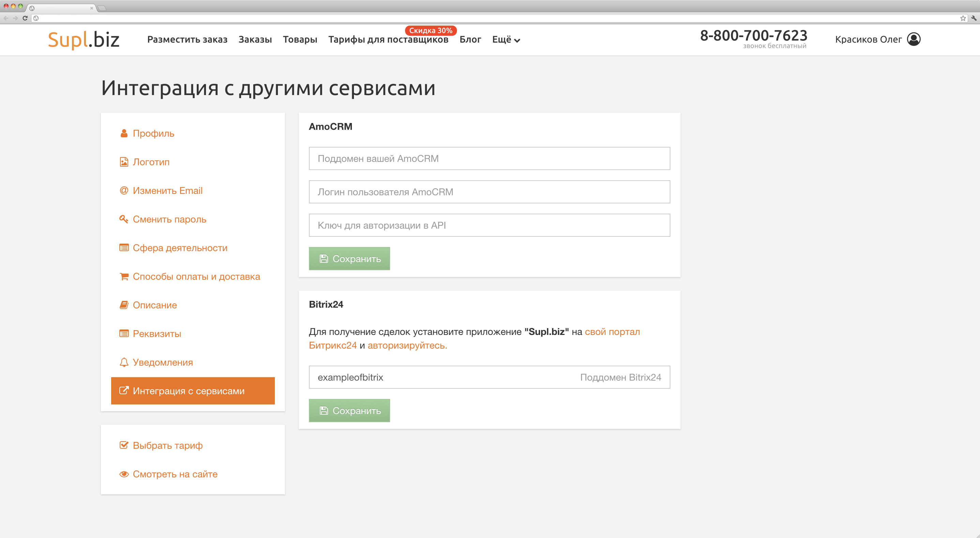Click the external-link icon for Интеграция с сервисами
This screenshot has width=980, height=538.
click(124, 390)
